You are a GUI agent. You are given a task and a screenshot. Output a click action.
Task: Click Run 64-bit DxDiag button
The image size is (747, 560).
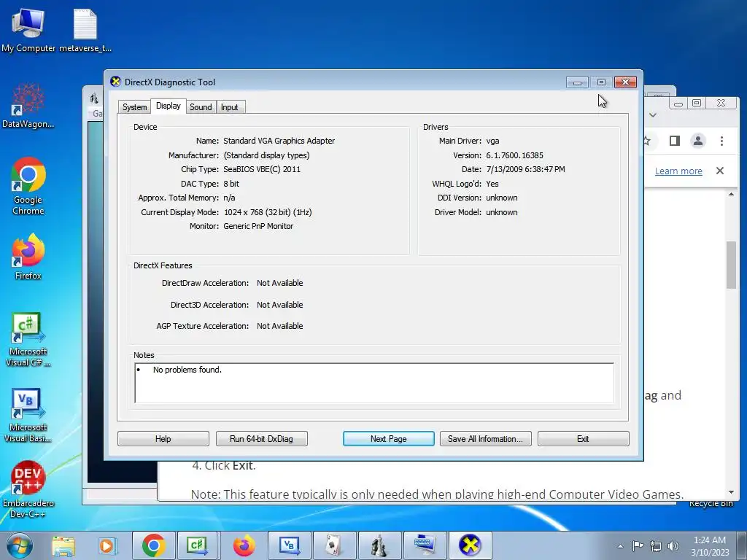pos(262,438)
